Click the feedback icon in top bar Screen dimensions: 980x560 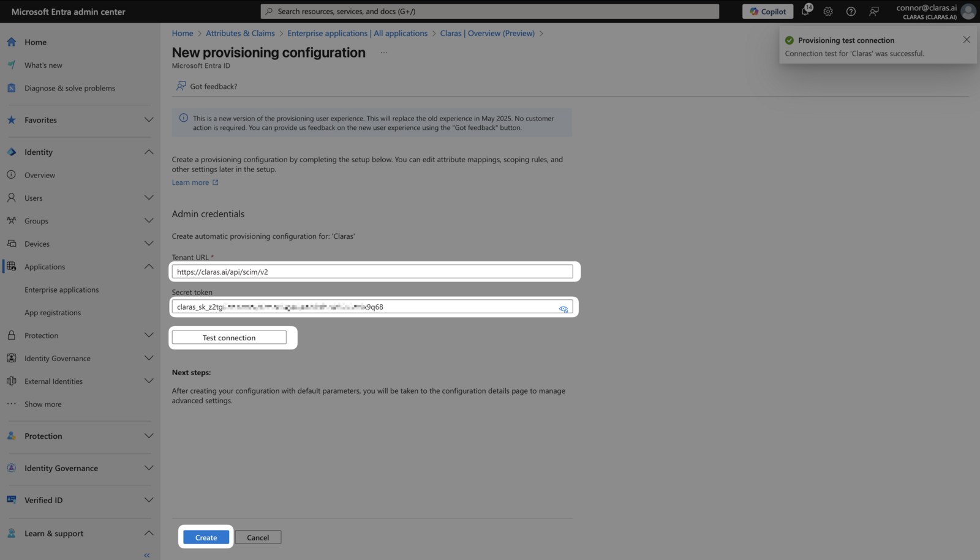pos(874,11)
